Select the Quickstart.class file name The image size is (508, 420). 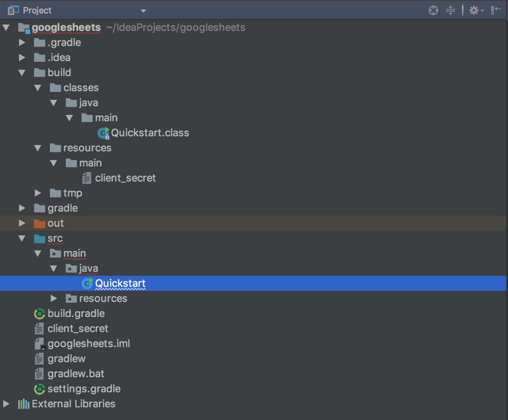pyautogui.click(x=150, y=133)
